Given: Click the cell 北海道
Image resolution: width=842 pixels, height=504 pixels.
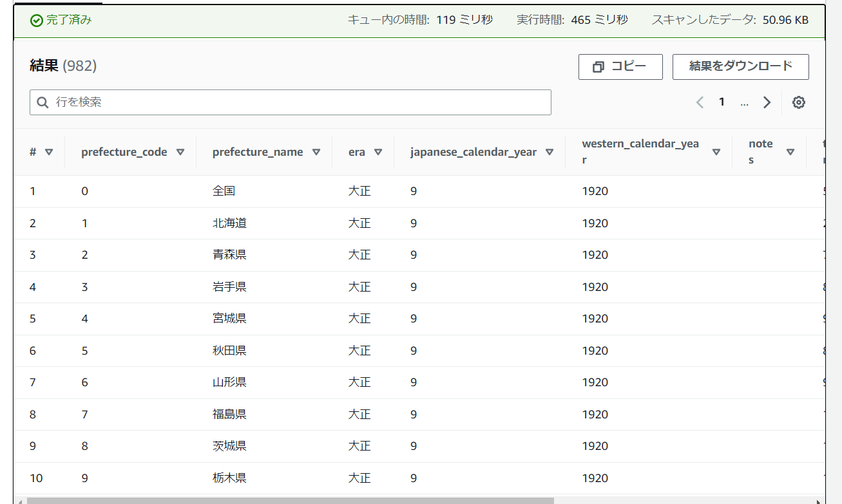Looking at the screenshot, I should point(229,223).
